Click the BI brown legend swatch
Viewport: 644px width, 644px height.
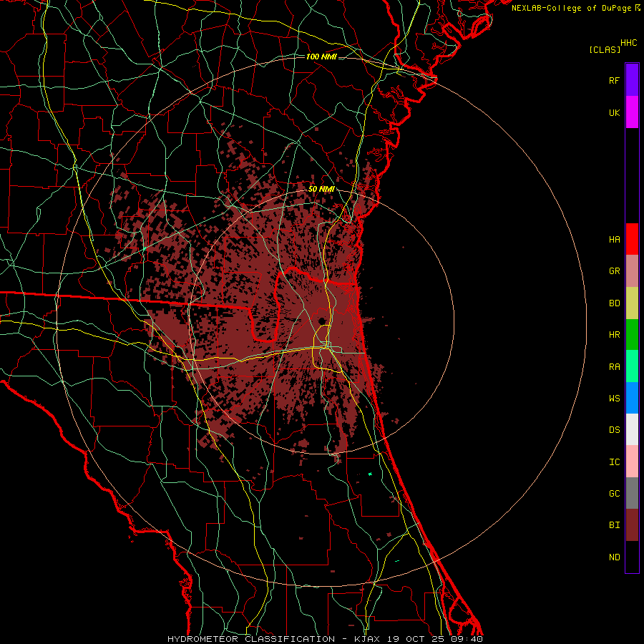click(632, 525)
